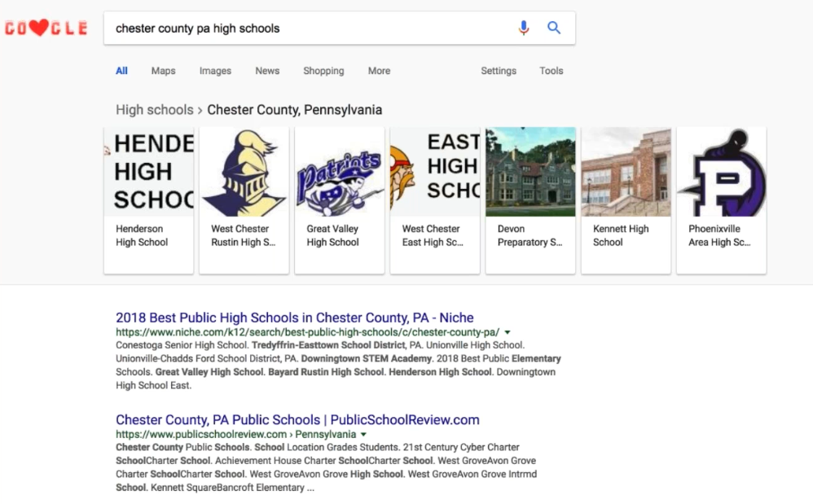Switch to the News search tab

[x=267, y=71]
